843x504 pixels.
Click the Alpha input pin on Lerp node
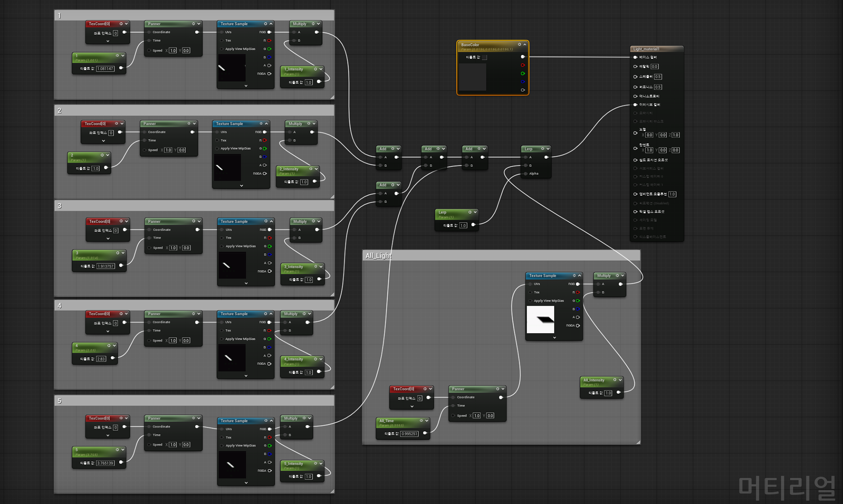[526, 174]
